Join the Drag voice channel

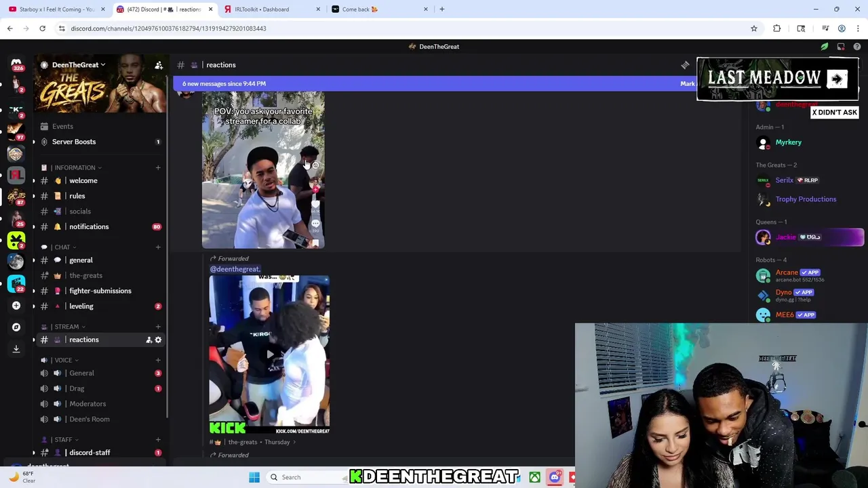pos(101,389)
